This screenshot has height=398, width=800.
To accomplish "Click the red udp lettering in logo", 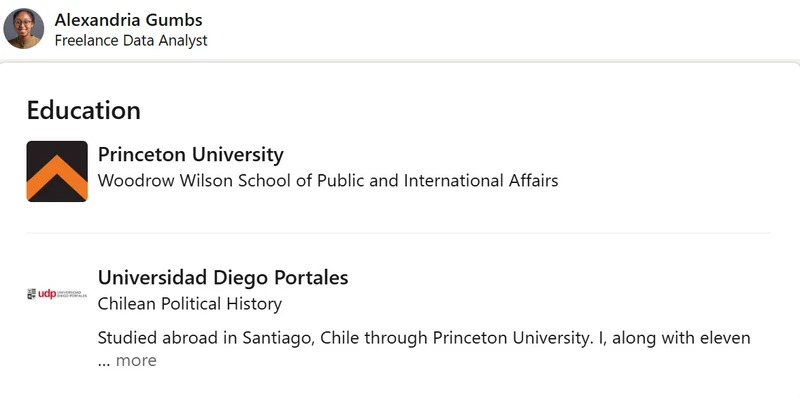I will pyautogui.click(x=47, y=294).
